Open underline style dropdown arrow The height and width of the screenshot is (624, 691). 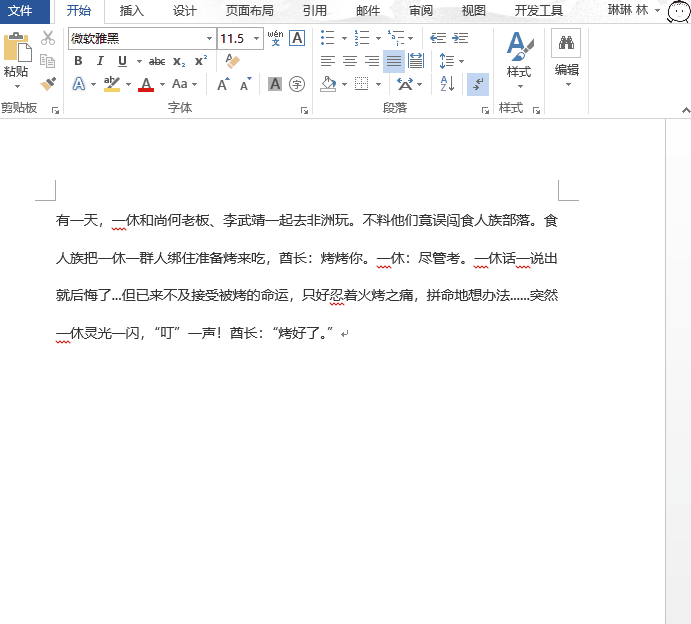[139, 61]
